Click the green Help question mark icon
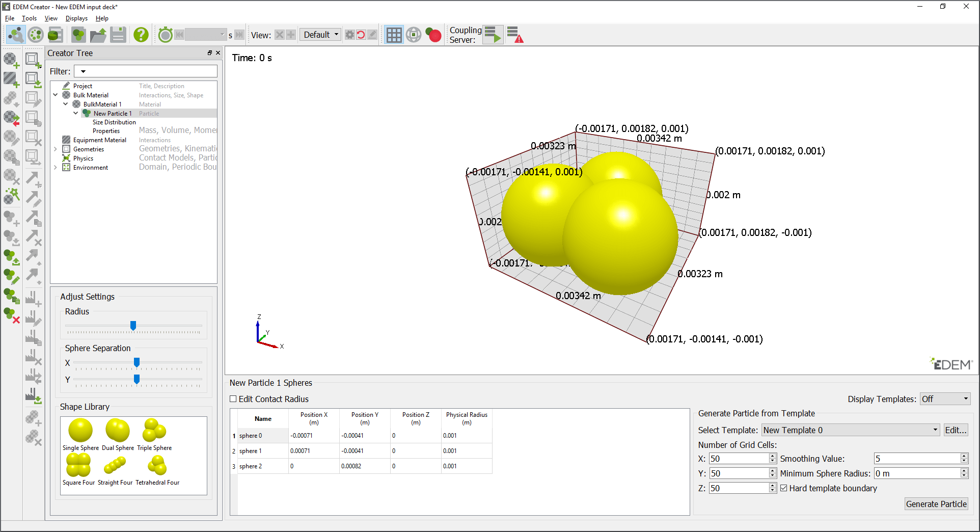 tap(141, 35)
